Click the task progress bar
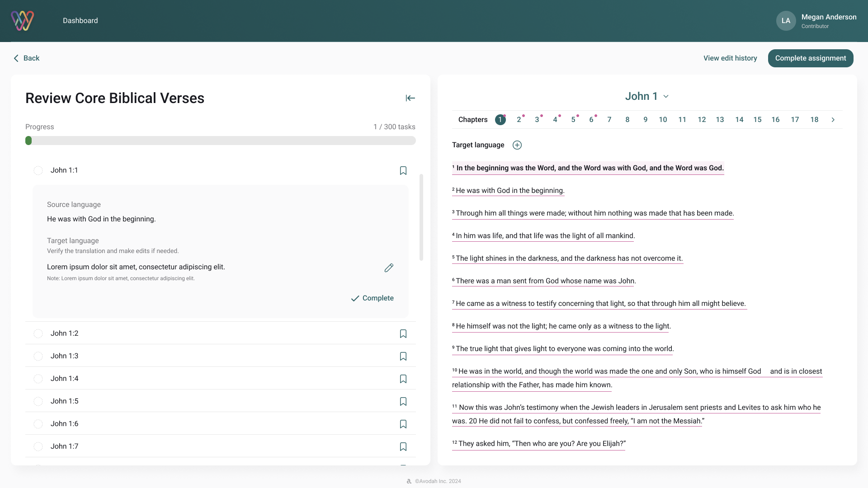Image resolution: width=868 pixels, height=488 pixels. coord(220,141)
